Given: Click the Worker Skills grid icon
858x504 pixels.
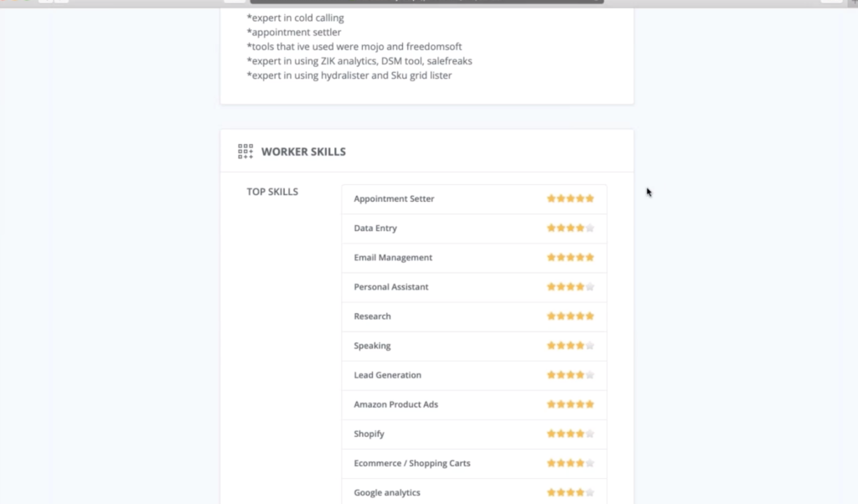Looking at the screenshot, I should tap(246, 152).
